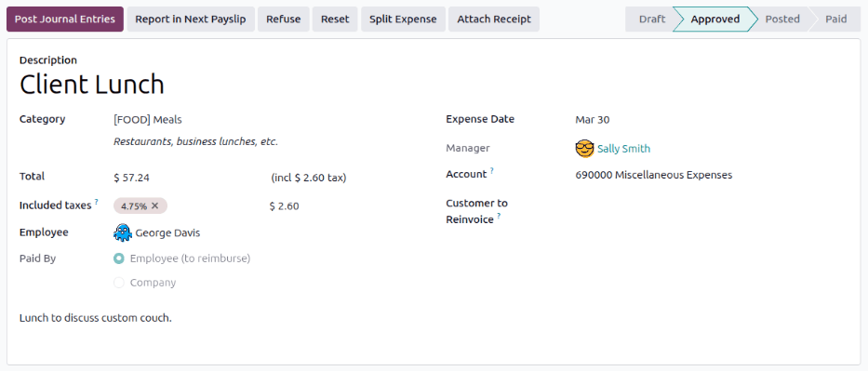Click Report in Next Payslip button
The width and height of the screenshot is (868, 371).
191,19
